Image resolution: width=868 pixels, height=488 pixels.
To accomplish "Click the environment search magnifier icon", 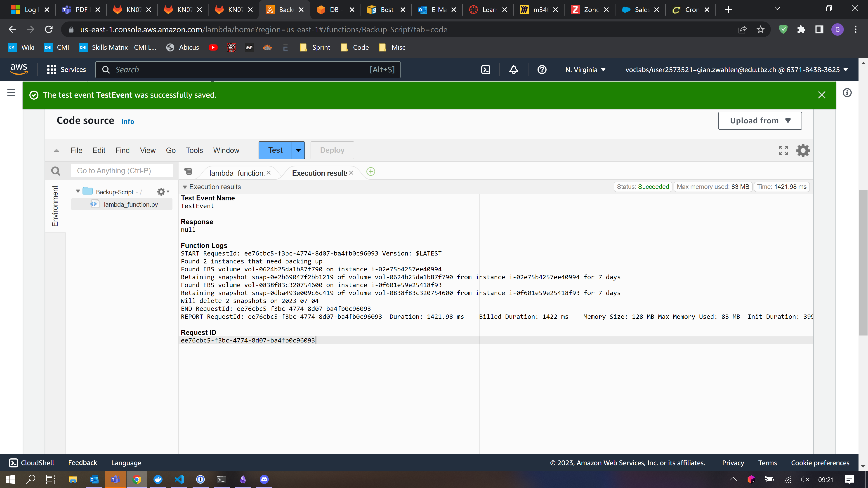I will (56, 171).
